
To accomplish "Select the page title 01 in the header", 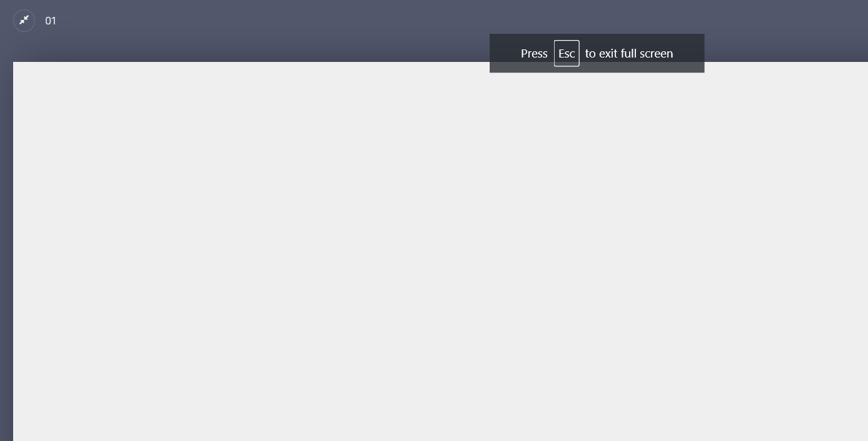I will (51, 21).
